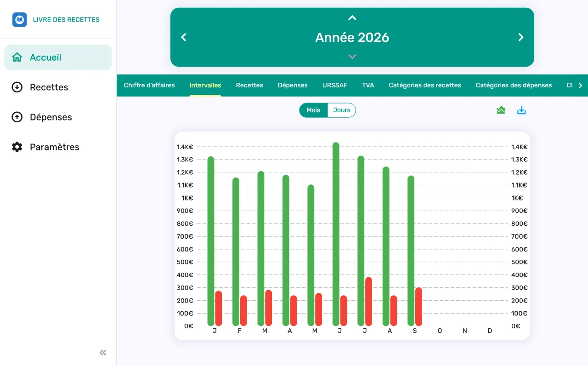Expand period up with top chevron
This screenshot has height=366, width=588.
click(x=352, y=18)
